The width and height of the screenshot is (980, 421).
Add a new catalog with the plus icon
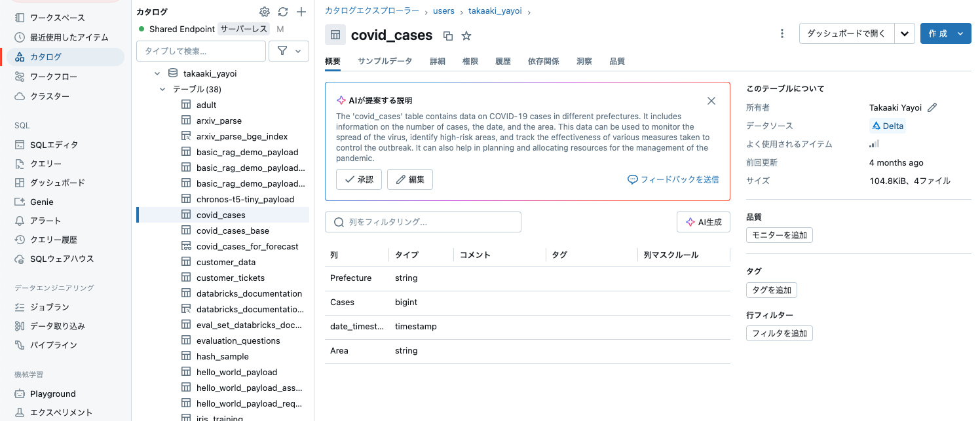click(301, 11)
